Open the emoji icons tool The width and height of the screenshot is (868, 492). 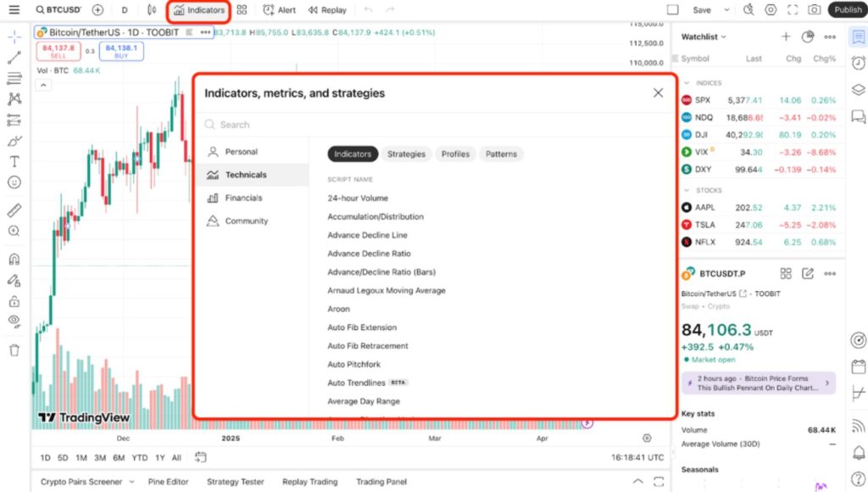[14, 182]
